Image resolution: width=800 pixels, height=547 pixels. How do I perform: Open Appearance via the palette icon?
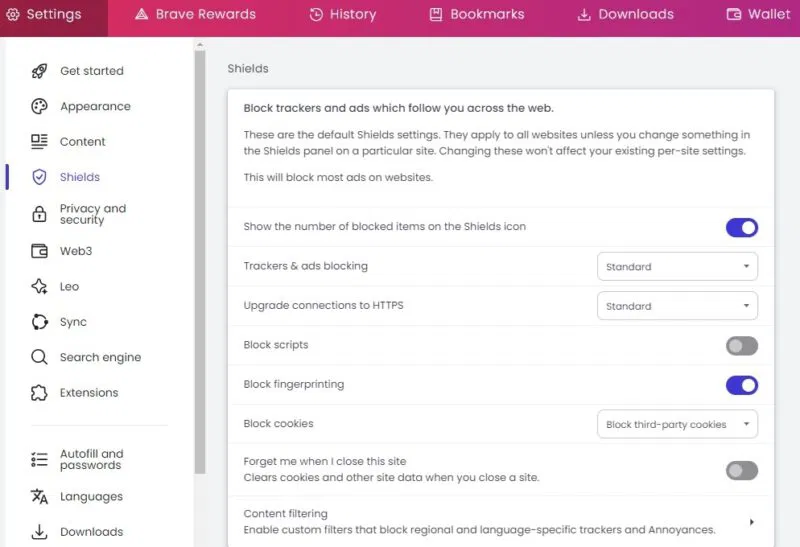pyautogui.click(x=39, y=106)
